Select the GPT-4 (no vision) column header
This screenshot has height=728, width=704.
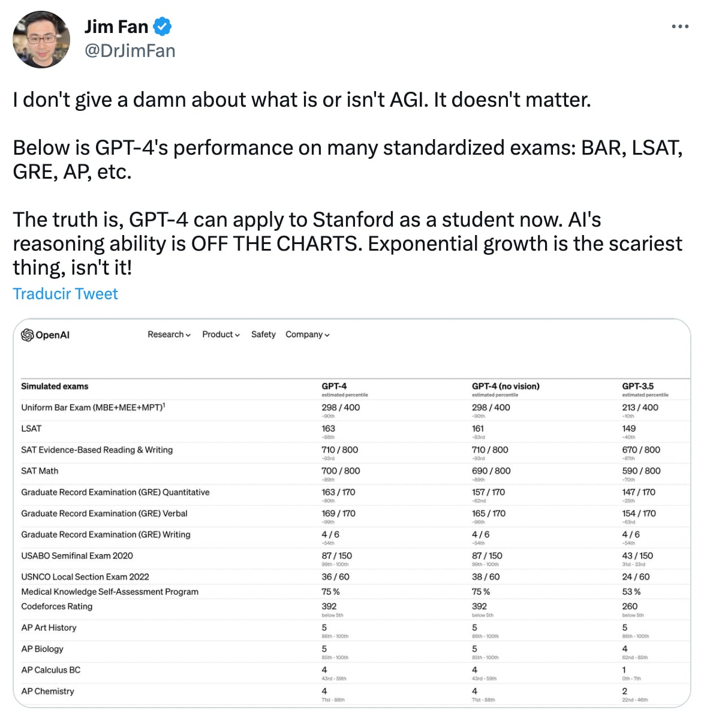click(506, 386)
